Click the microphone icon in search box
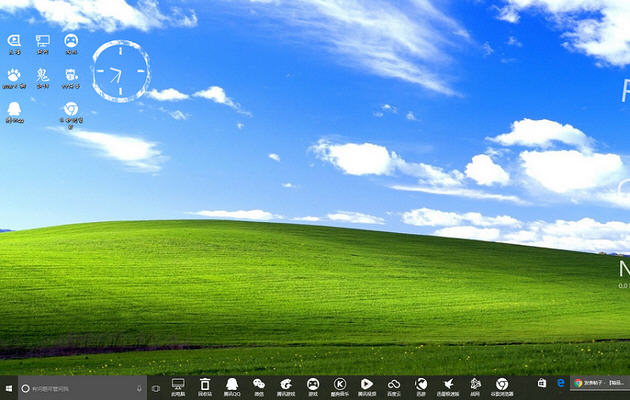This screenshot has height=400, width=630. 139,388
